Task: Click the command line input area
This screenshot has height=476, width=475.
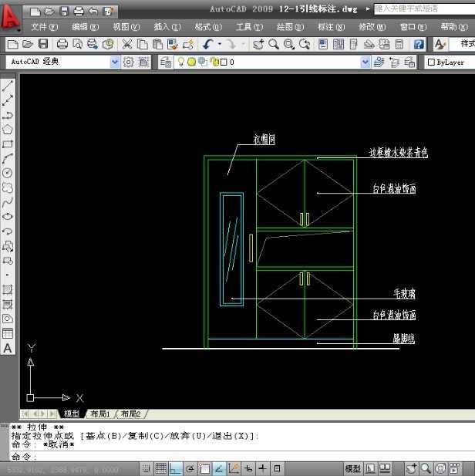Action: (242, 457)
